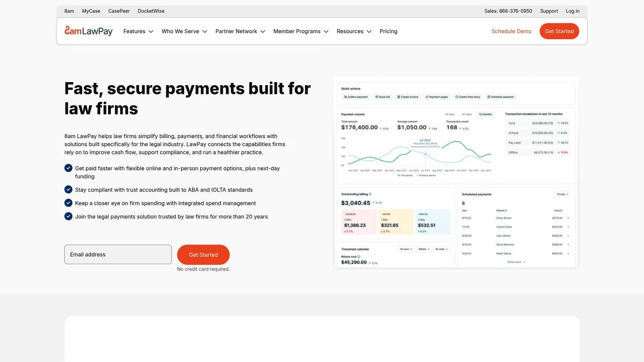This screenshot has height=362, width=644.
Task: Click the 'Fast, secure payments built for law firms' heading
Action: (188, 98)
